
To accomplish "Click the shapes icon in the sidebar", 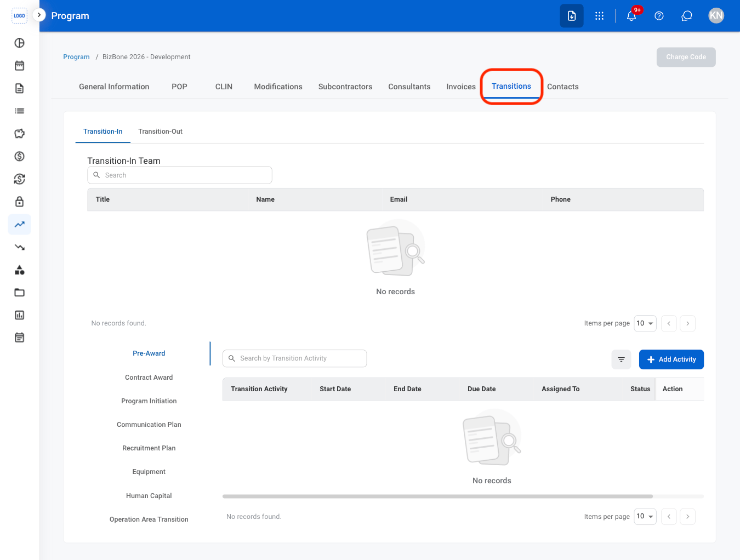I will pyautogui.click(x=19, y=270).
